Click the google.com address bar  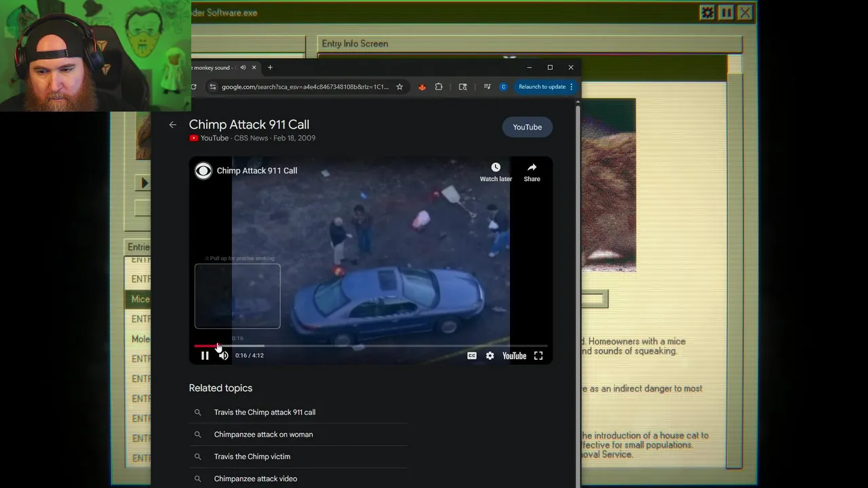305,87
